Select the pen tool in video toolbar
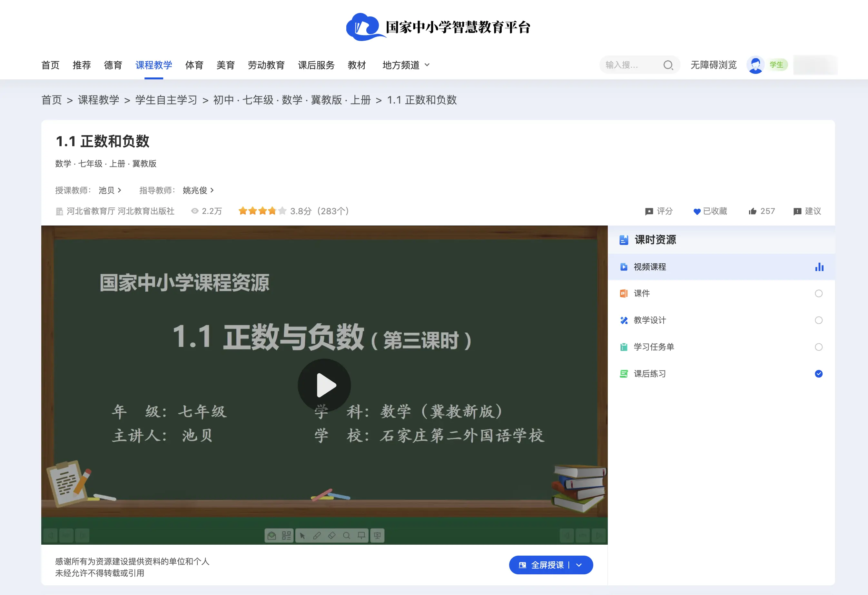This screenshot has width=868, height=595. pos(317,536)
